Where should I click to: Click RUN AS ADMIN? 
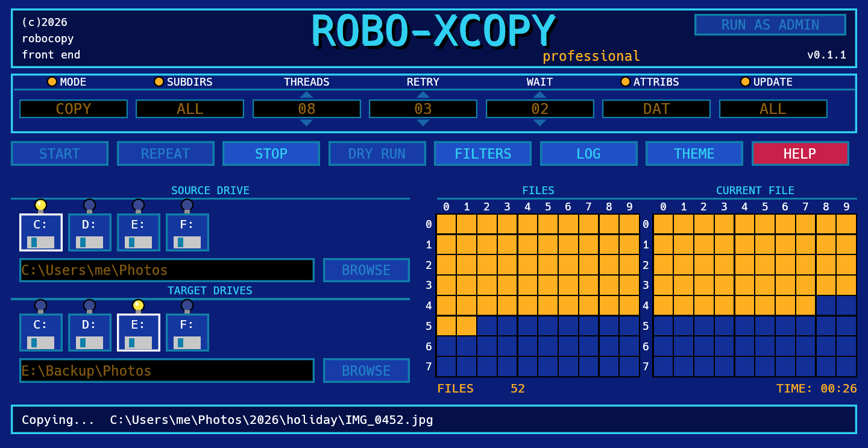(770, 25)
